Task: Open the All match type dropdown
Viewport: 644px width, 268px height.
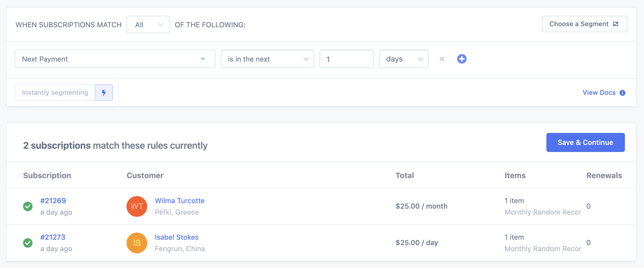Action: coord(148,25)
